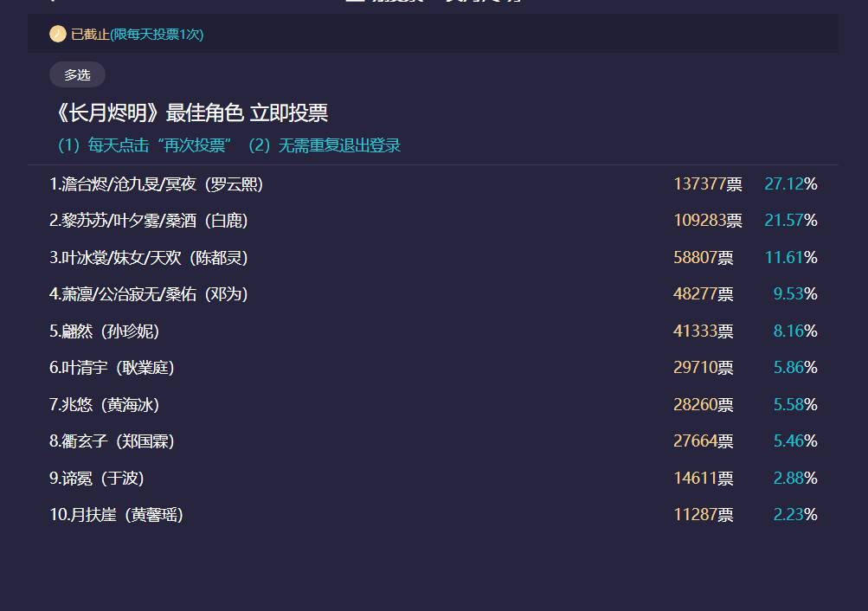Select option 10 月扶崖 (黄馨瑶)
Screen dimensions: 868x611
pos(116,515)
